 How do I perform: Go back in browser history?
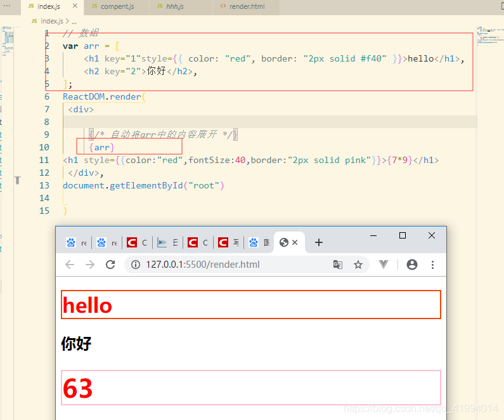[x=70, y=265]
